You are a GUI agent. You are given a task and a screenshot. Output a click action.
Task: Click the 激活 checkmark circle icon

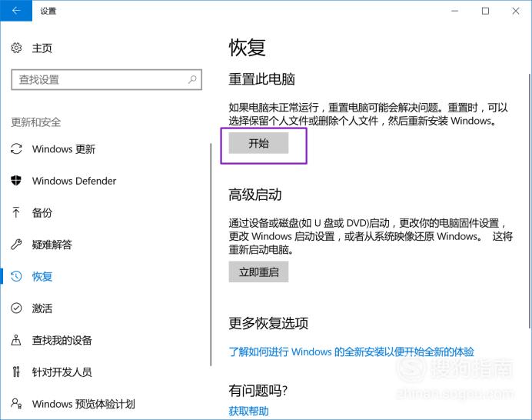[16, 308]
